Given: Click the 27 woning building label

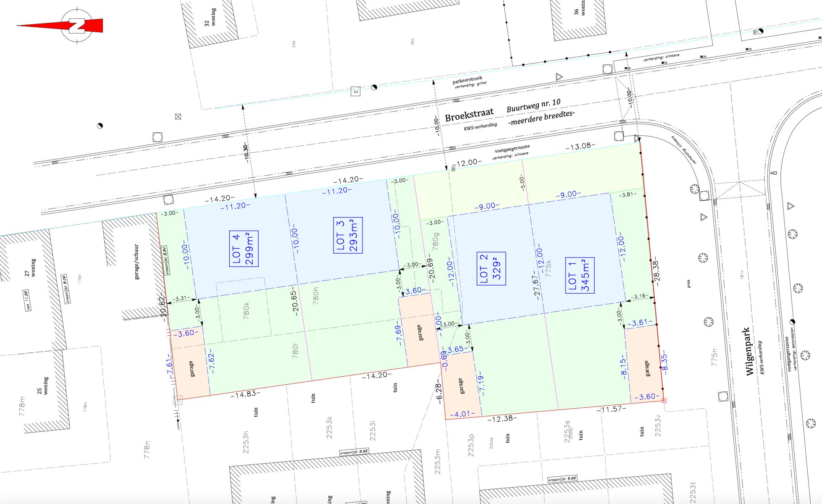Looking at the screenshot, I should click(x=30, y=268).
